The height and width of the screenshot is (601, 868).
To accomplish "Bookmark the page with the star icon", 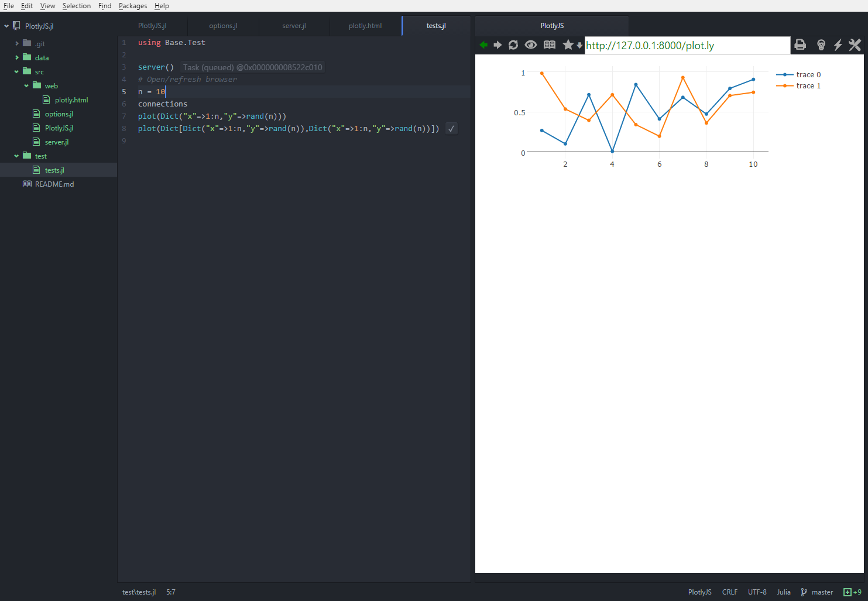I will click(568, 45).
